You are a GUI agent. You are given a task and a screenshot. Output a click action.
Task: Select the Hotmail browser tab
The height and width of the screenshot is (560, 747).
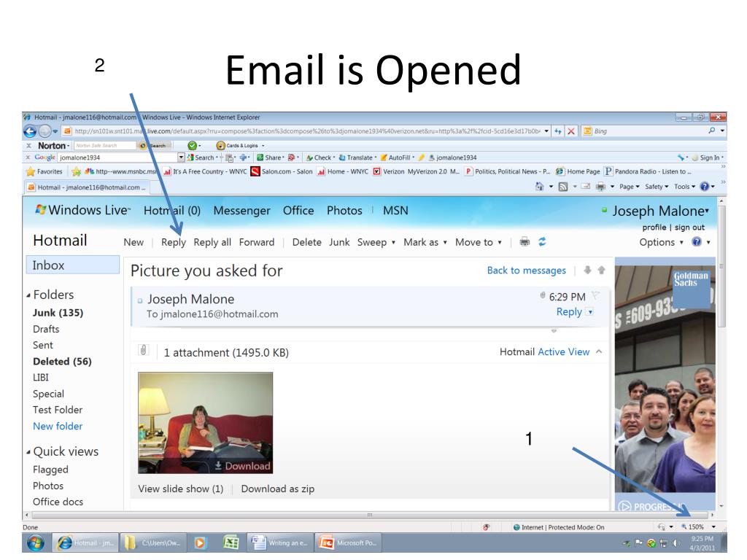tap(87, 187)
